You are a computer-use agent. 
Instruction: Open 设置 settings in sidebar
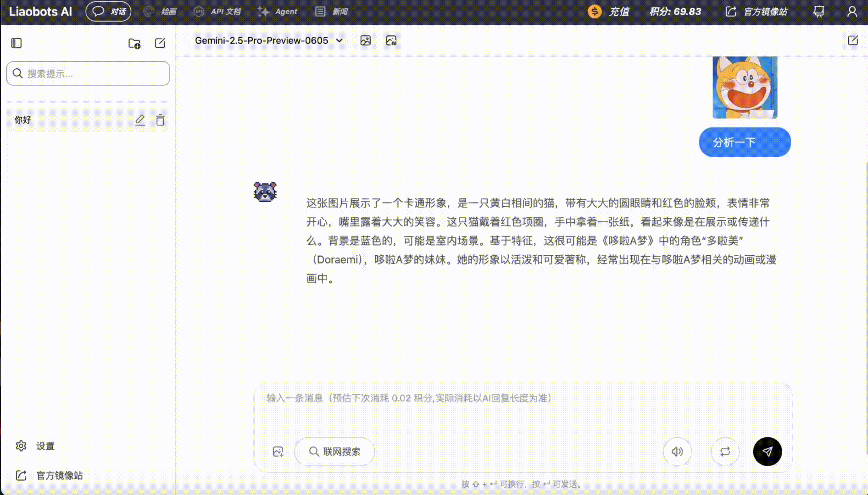tap(35, 446)
